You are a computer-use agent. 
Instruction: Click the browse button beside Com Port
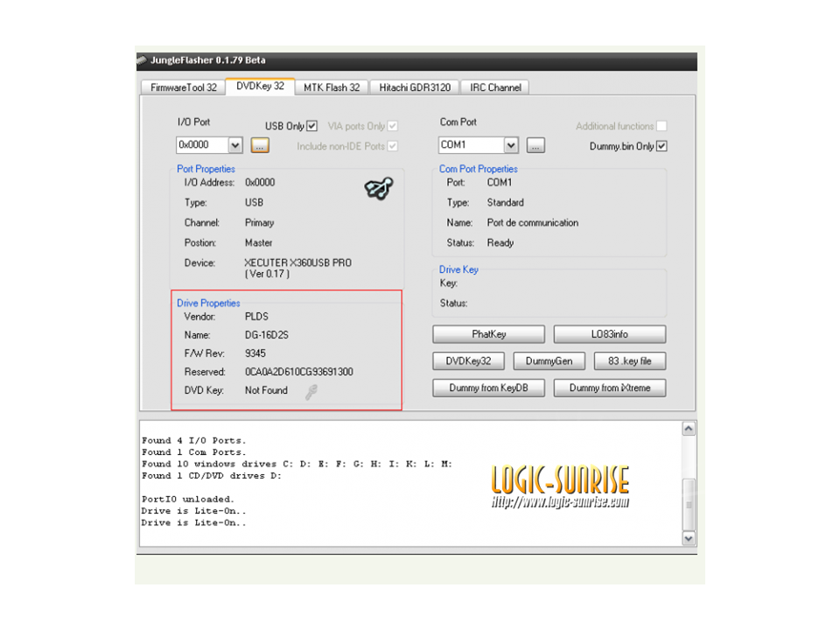point(535,145)
